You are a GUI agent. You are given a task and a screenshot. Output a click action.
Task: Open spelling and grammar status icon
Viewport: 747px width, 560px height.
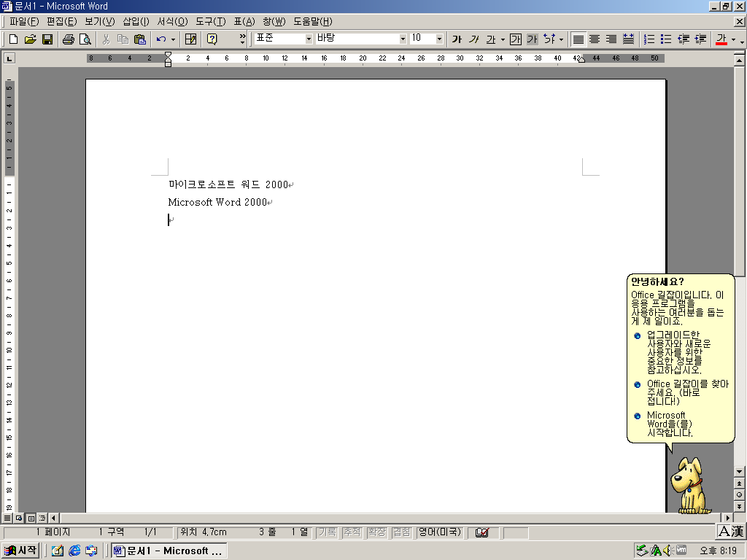pyautogui.click(x=482, y=532)
